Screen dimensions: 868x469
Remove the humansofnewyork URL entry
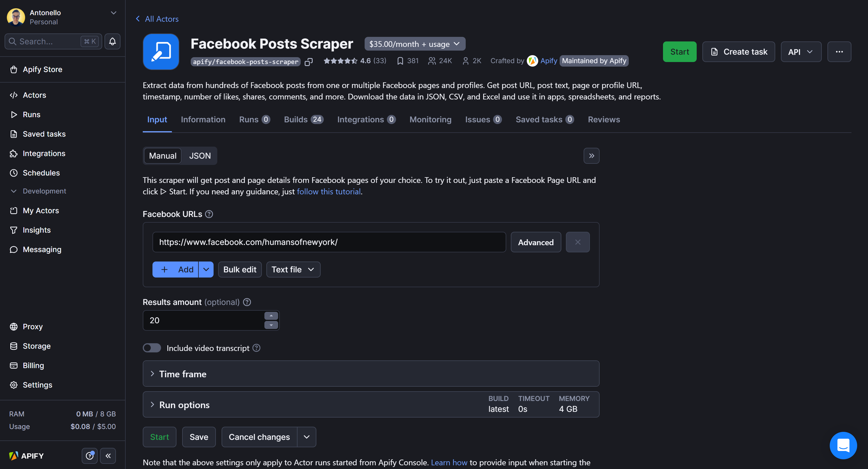pos(578,242)
